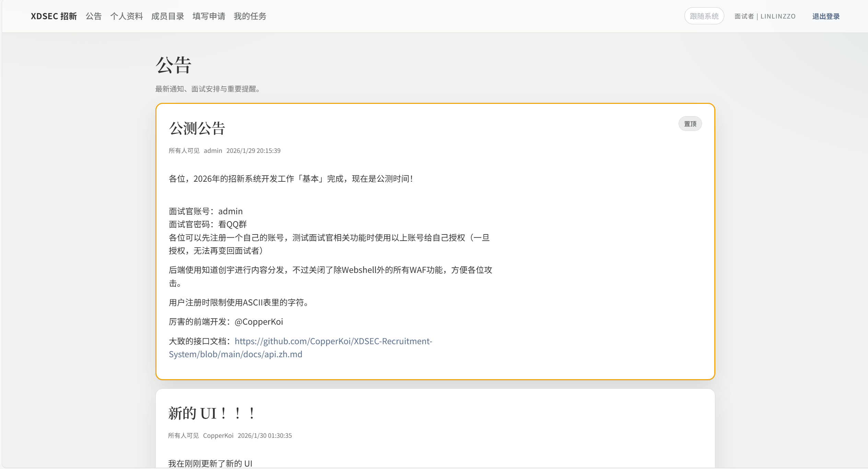868x469 pixels.
Task: Click the 所有人可见 visibility label
Action: 184,151
